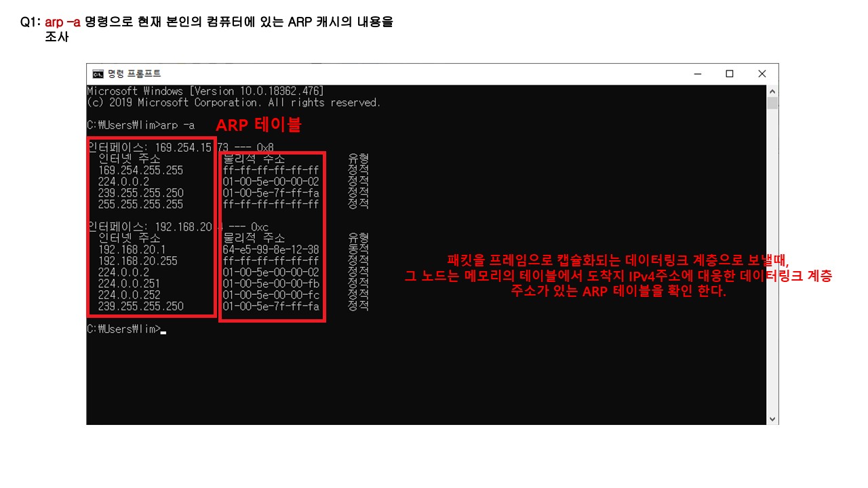The image size is (868, 488).
Task: Click the scrollbar up arrow
Action: (772, 90)
